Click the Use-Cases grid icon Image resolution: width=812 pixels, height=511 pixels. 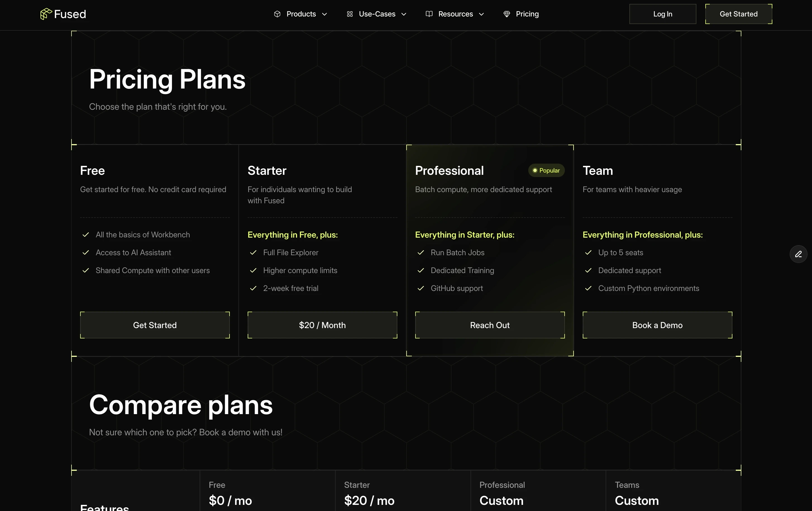pyautogui.click(x=350, y=14)
